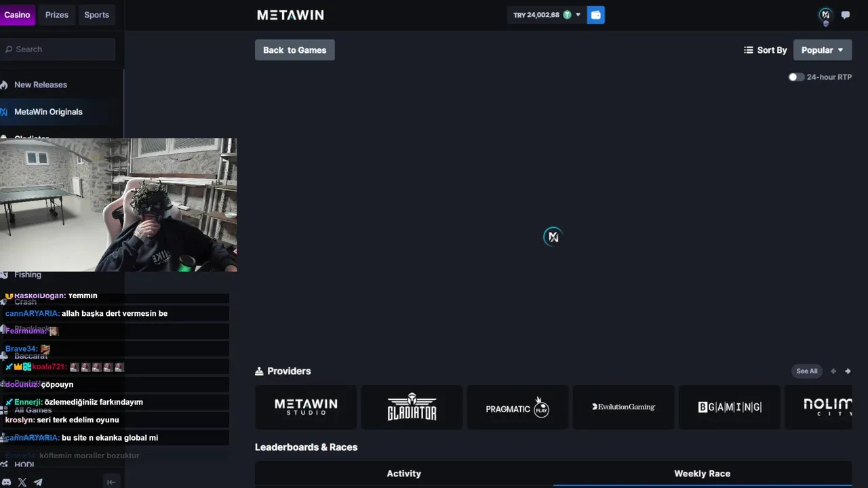Click chat message 'allah başka dert vermesin be'
Image resolution: width=868 pixels, height=488 pixels.
tap(115, 314)
